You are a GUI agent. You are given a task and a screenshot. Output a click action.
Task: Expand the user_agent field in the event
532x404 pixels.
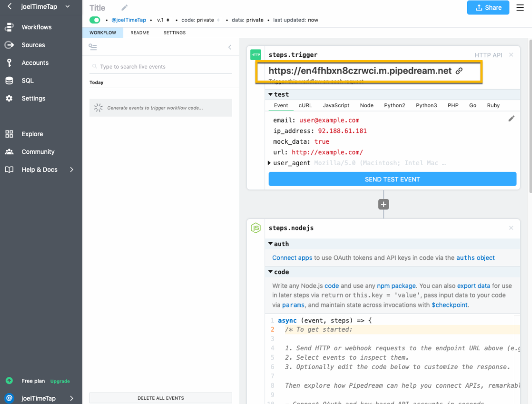270,163
